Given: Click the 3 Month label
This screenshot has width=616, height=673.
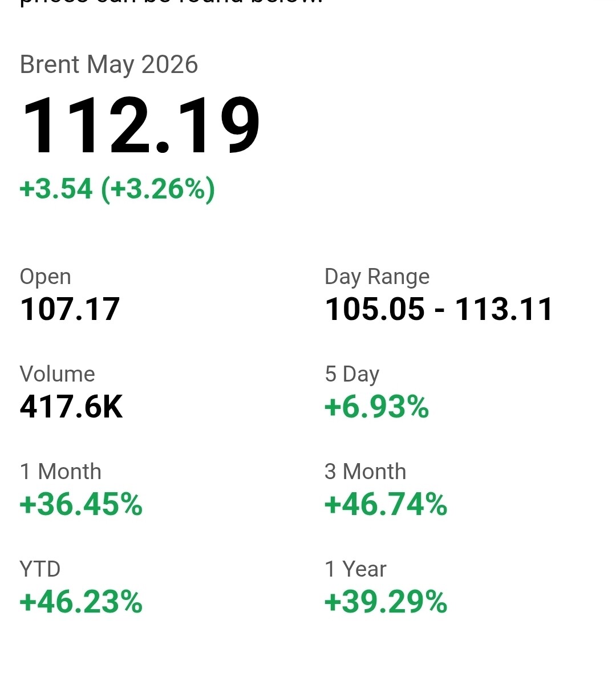Looking at the screenshot, I should pyautogui.click(x=365, y=472).
